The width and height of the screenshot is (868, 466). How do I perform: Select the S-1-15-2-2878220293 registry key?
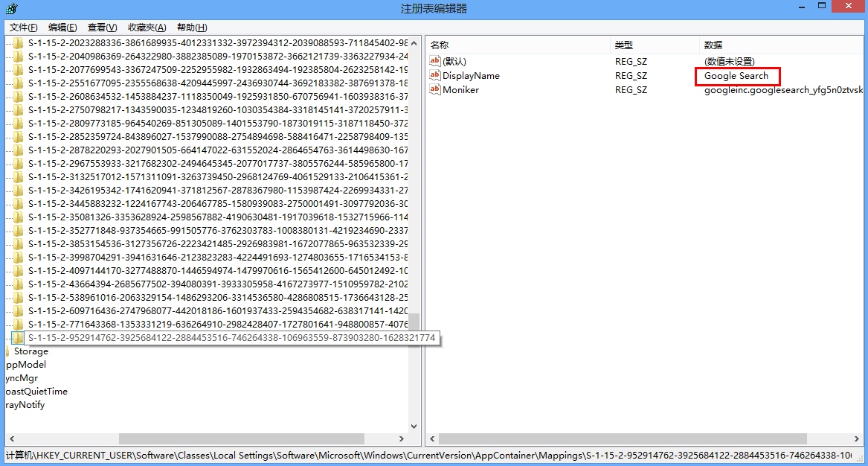(x=217, y=150)
